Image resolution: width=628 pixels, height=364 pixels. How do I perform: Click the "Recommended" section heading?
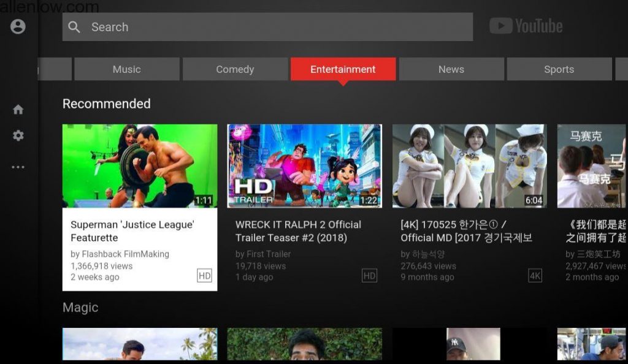[107, 104]
